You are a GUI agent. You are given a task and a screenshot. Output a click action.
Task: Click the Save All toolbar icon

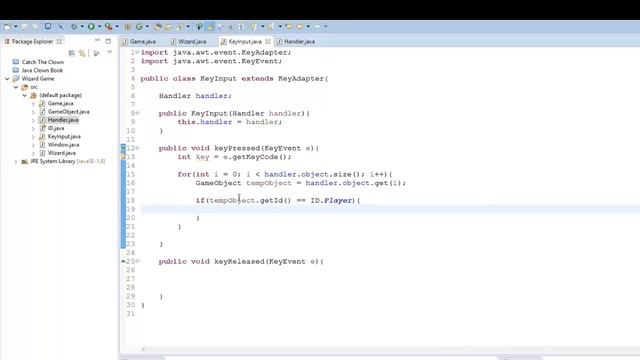[36, 27]
